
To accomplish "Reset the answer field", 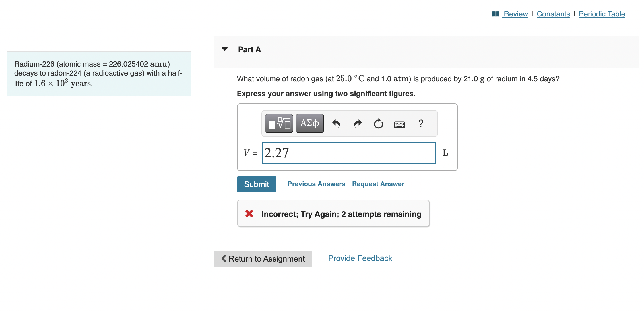I will (378, 123).
